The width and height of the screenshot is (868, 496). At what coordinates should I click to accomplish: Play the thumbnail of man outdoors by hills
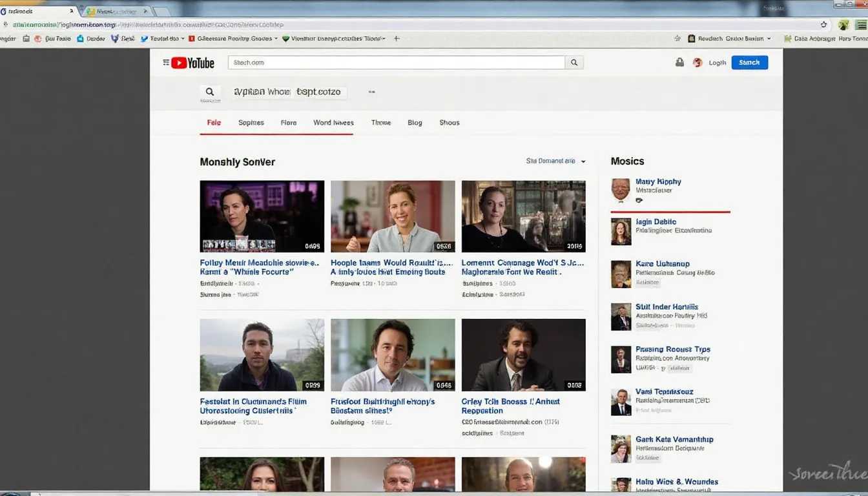262,355
